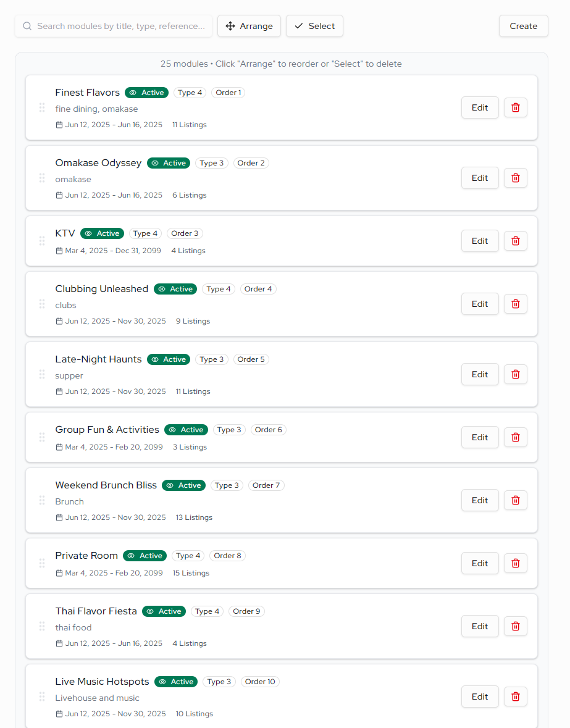Viewport: 570px width, 728px height.
Task: Click the Active badge on Finest Flavors
Action: coord(146,93)
